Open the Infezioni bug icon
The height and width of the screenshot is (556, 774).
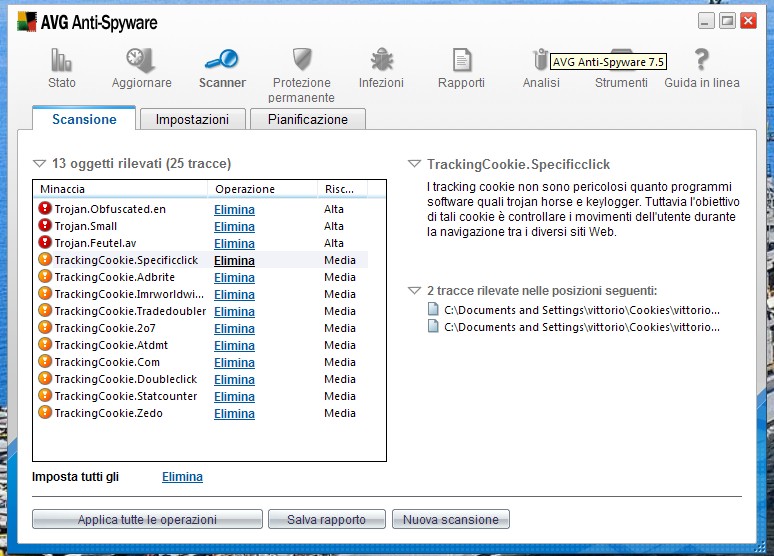click(382, 60)
